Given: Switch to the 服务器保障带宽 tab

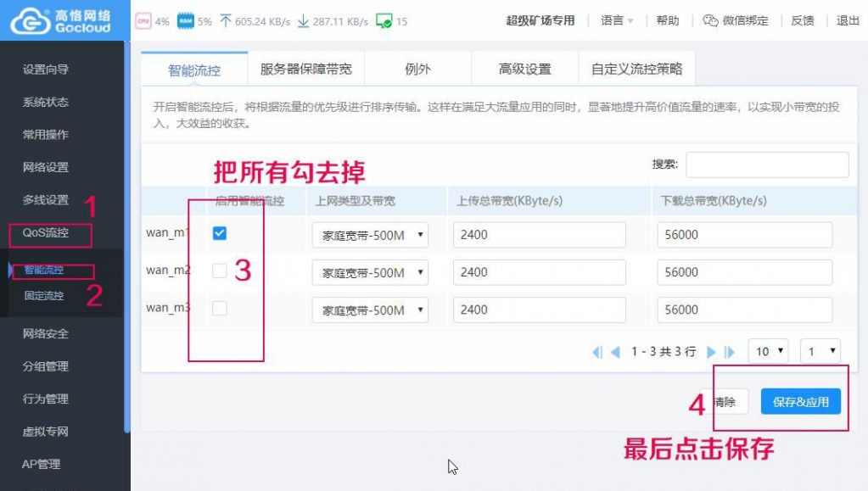Looking at the screenshot, I should pos(305,70).
